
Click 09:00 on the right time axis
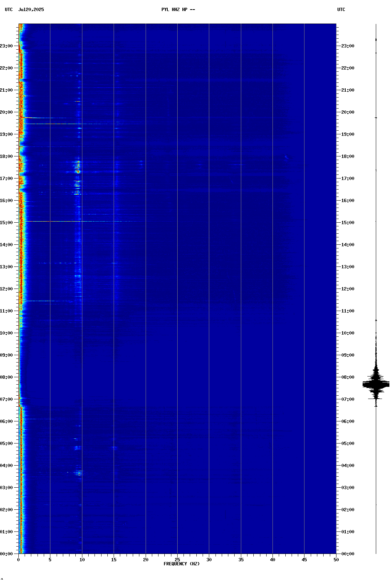[x=348, y=355]
